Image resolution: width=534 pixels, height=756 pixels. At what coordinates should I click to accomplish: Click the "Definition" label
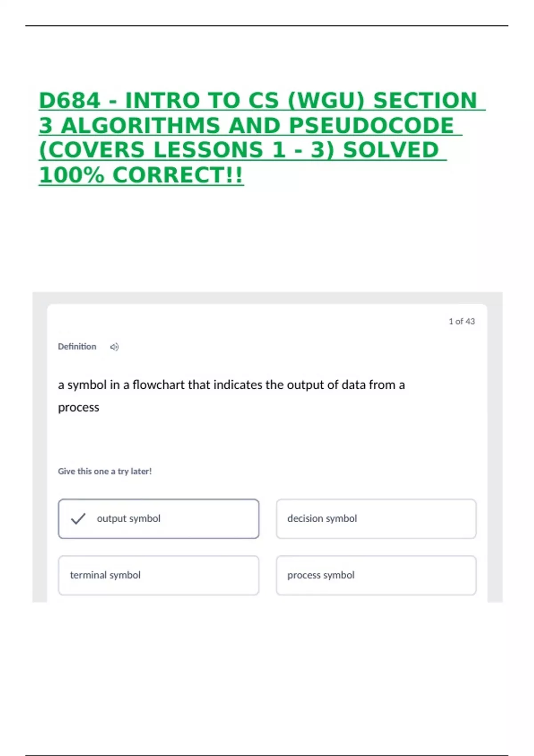tap(77, 347)
